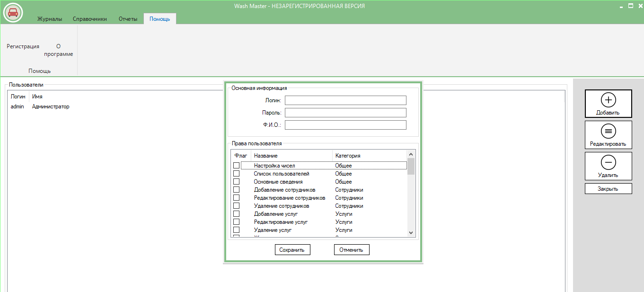Click the Логин input field

345,100
